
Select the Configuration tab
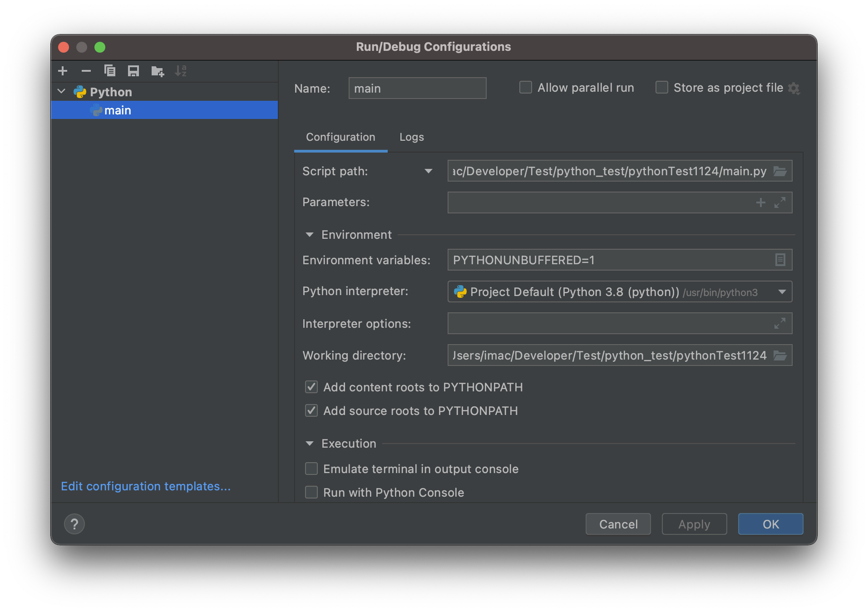click(x=340, y=137)
